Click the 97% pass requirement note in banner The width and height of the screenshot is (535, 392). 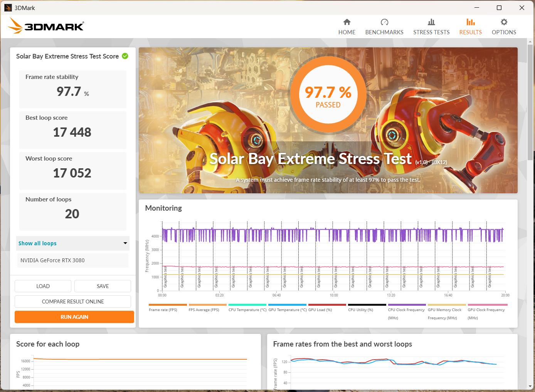328,180
